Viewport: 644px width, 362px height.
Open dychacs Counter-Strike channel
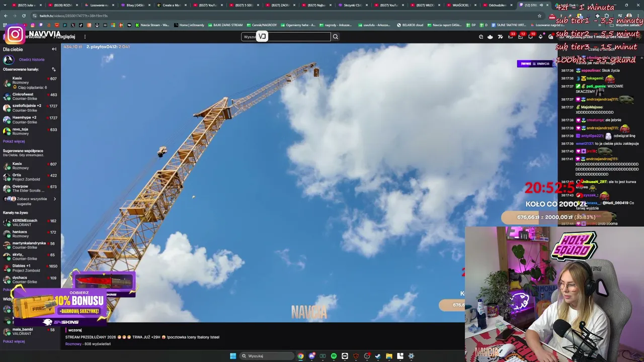click(30, 280)
